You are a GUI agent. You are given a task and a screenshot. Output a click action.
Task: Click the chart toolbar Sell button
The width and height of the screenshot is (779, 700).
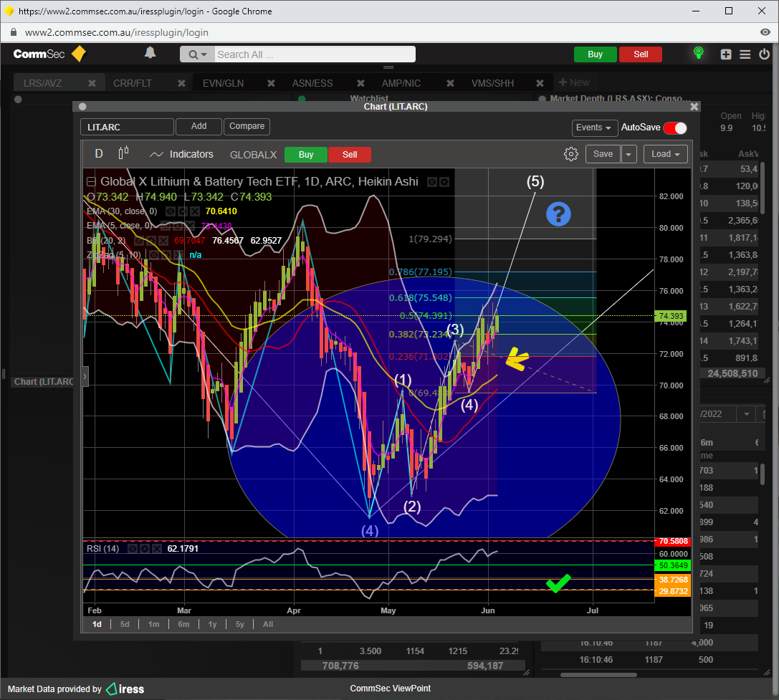[350, 155]
